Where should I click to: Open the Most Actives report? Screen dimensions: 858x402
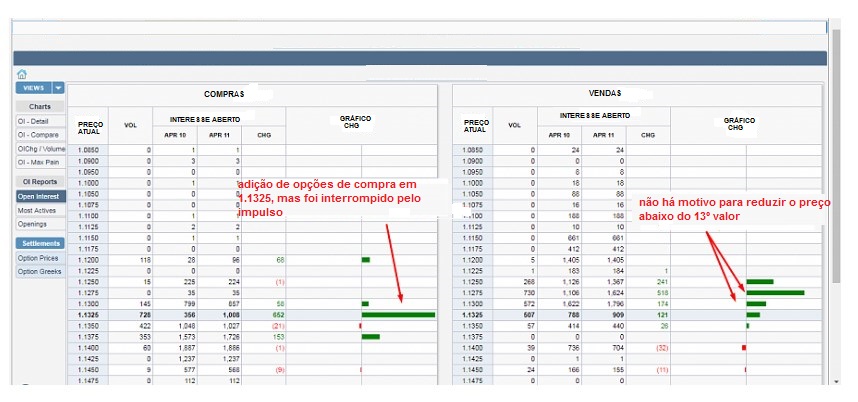click(39, 211)
